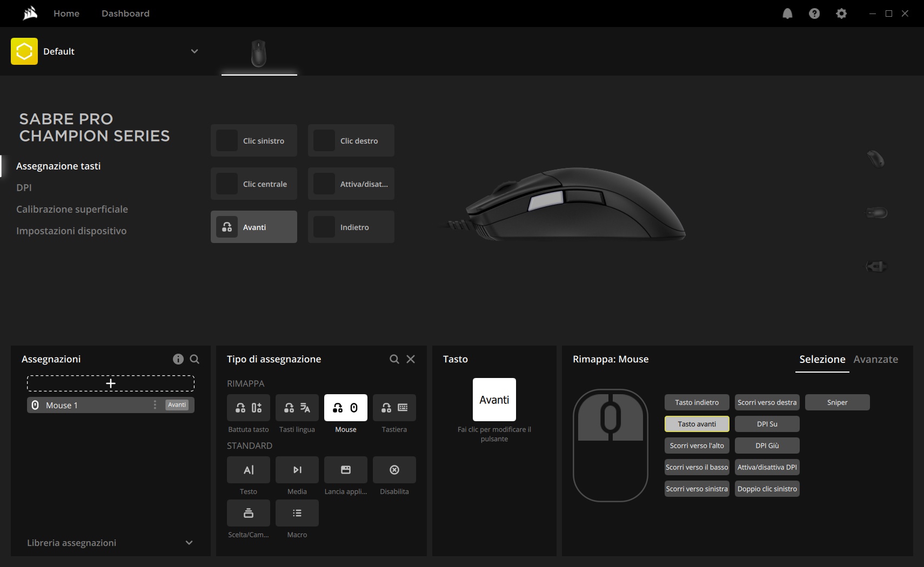
Task: Expand the Default profile dropdown
Action: (195, 51)
